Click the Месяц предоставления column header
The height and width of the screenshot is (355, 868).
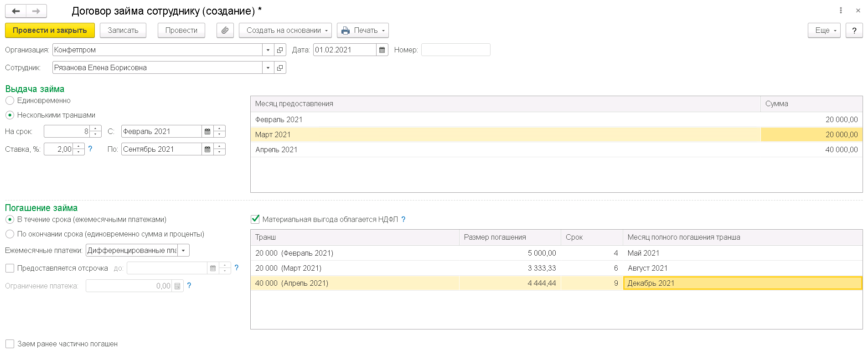(x=506, y=104)
